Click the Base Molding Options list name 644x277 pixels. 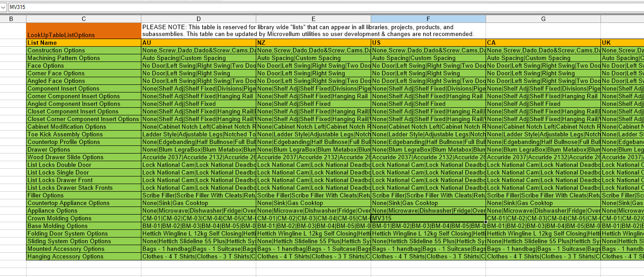pos(83,226)
